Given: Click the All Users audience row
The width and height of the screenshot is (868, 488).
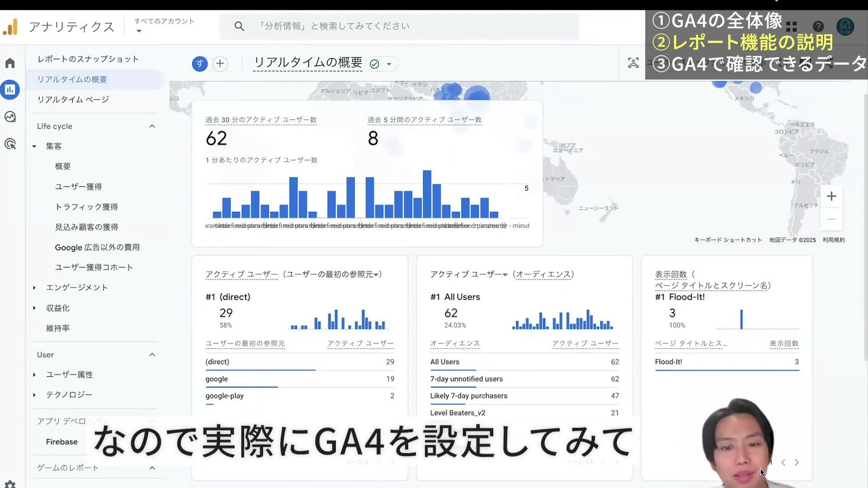Looking at the screenshot, I should pyautogui.click(x=524, y=362).
